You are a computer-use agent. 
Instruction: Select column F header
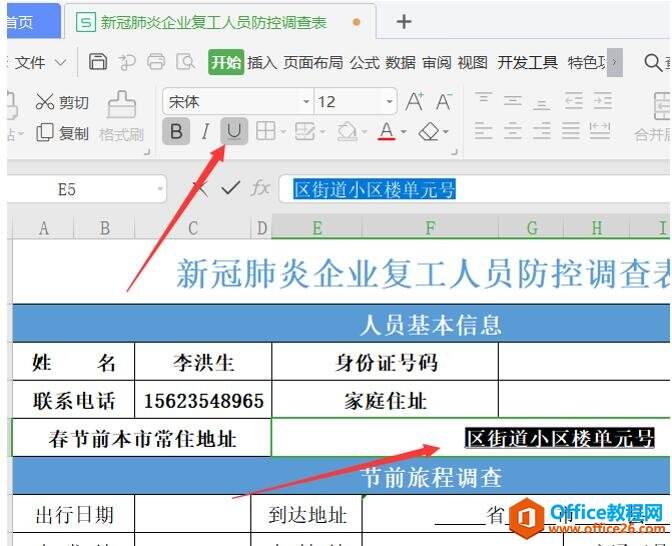pyautogui.click(x=430, y=228)
